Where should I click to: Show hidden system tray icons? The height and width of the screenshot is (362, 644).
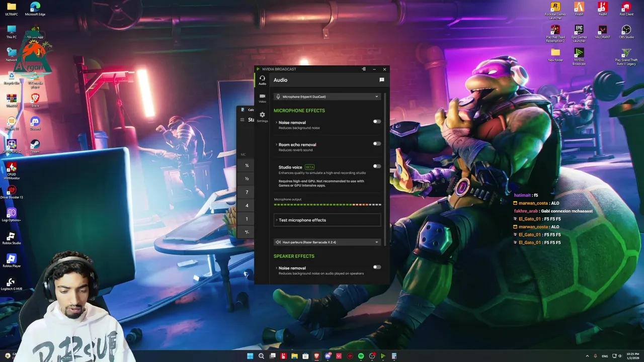point(587,356)
